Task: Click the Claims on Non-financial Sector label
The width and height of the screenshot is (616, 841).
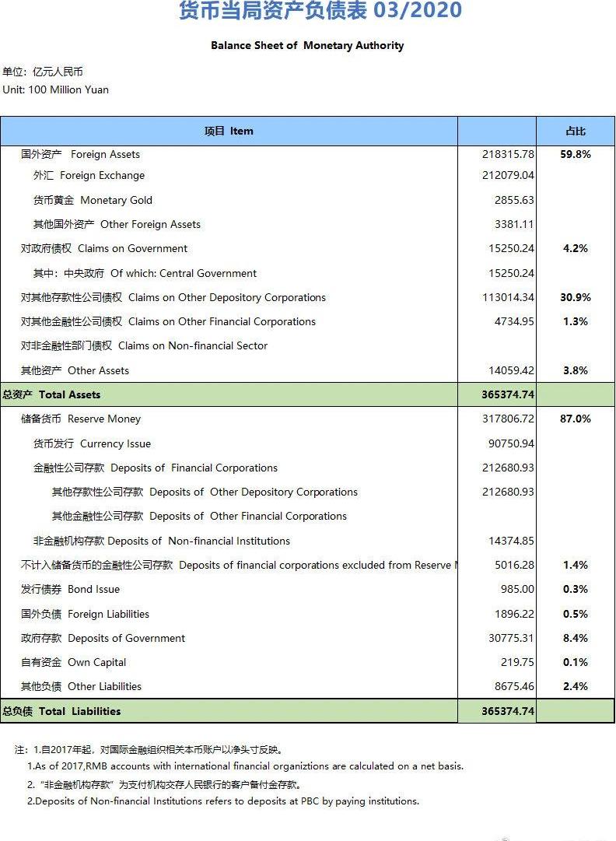Action: [144, 345]
